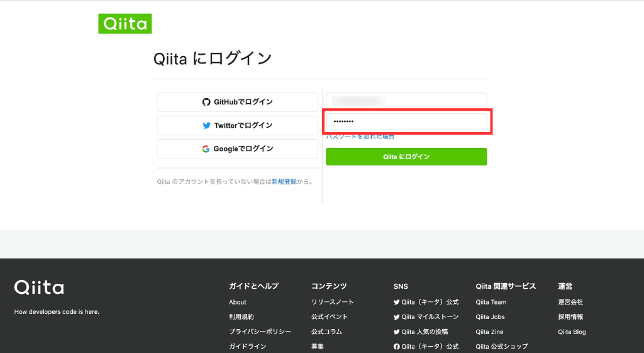
Task: Open Facebook link Qiita（キータ）公式
Action: [x=426, y=347]
